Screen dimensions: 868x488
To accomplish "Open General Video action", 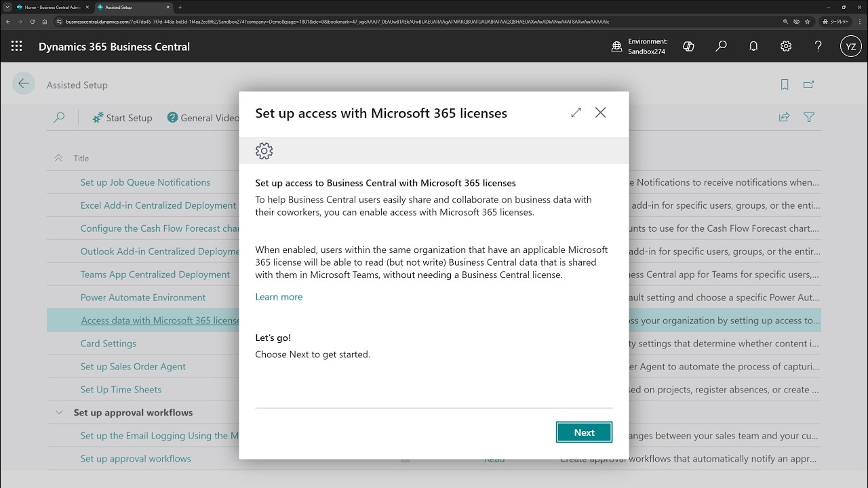I will pos(203,117).
